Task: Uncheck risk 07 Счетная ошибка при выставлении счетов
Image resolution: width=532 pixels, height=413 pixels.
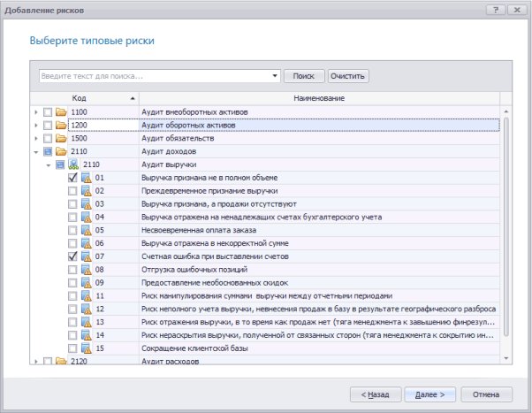Action: tap(72, 256)
